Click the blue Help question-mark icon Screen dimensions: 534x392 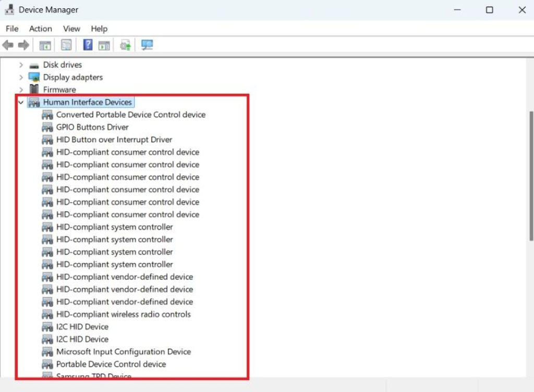(88, 45)
